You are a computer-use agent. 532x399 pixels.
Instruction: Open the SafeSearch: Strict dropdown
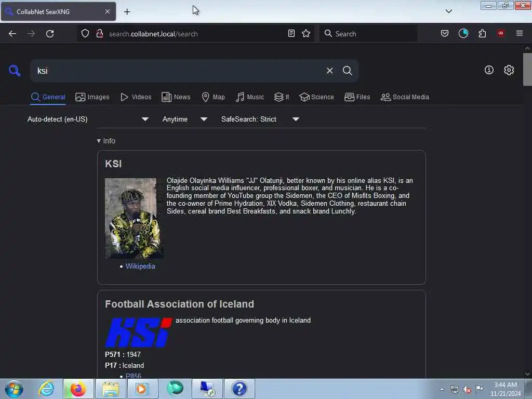[x=260, y=119]
